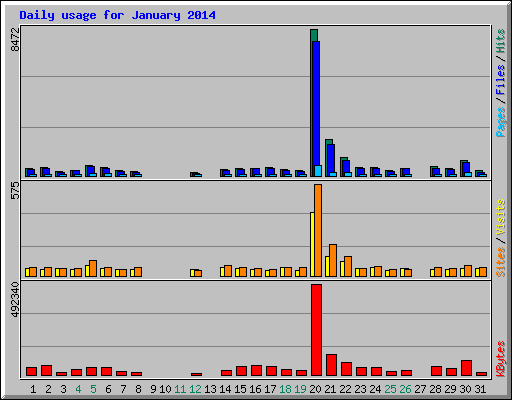Select the cyan Pages bar for day 20
The height and width of the screenshot is (400, 512).
(318, 171)
